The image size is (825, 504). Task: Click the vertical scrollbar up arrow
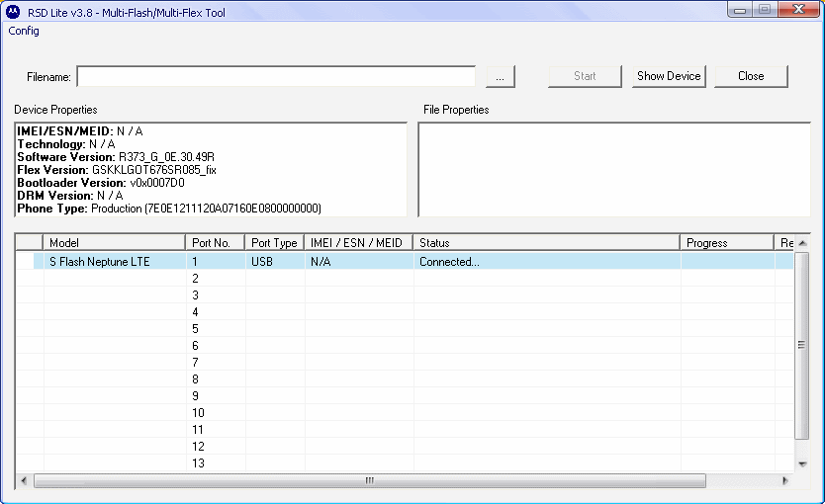point(802,243)
